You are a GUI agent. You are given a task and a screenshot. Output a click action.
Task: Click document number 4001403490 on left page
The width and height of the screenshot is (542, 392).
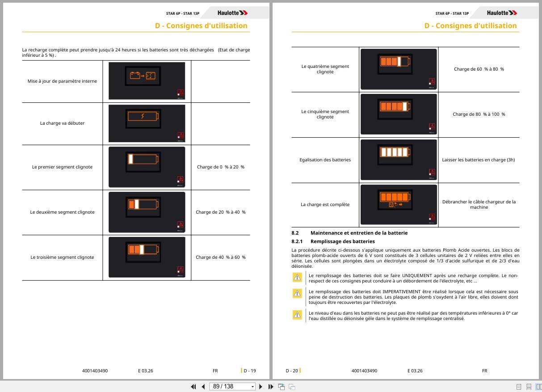[95, 371]
